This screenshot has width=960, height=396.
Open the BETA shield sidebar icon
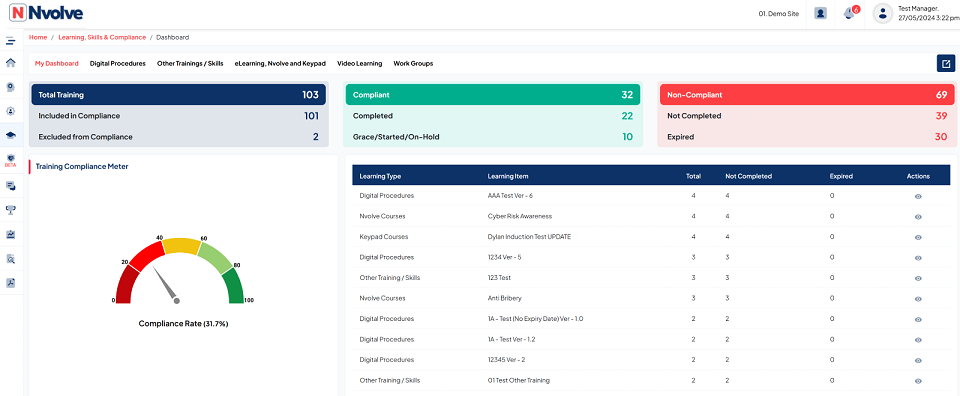(10, 160)
